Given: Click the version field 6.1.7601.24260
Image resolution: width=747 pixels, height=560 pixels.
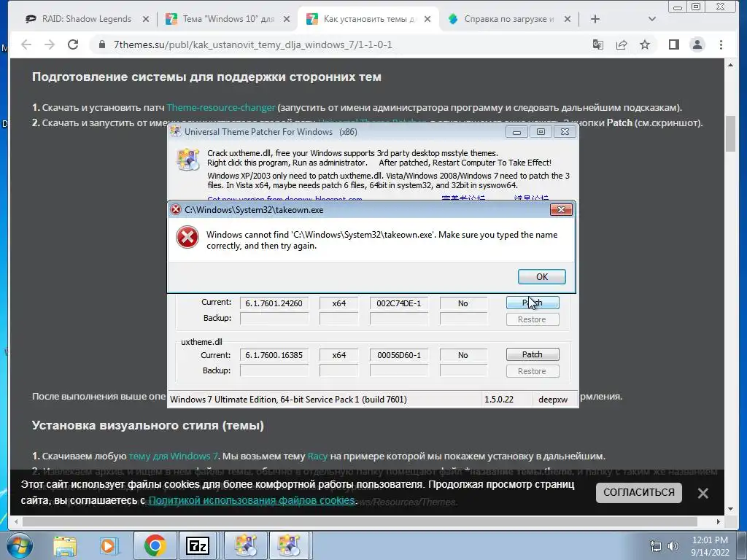Looking at the screenshot, I should point(274,303).
